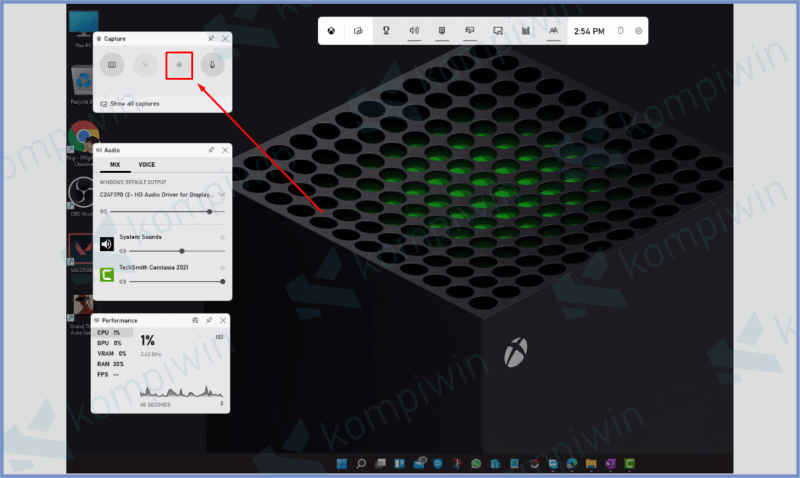This screenshot has width=800, height=478.
Task: Take a screenshot with the camera button
Action: (112, 65)
